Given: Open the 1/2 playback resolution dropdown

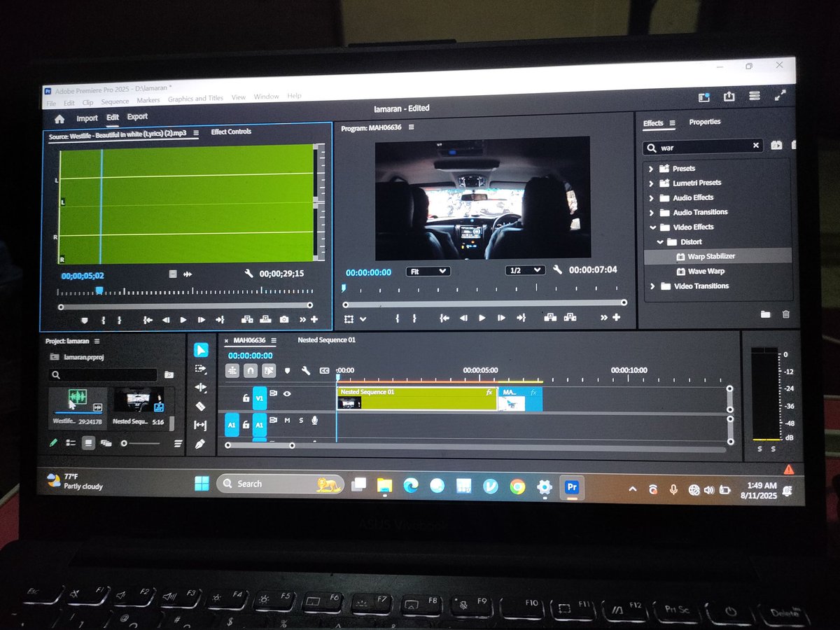Looking at the screenshot, I should [525, 269].
